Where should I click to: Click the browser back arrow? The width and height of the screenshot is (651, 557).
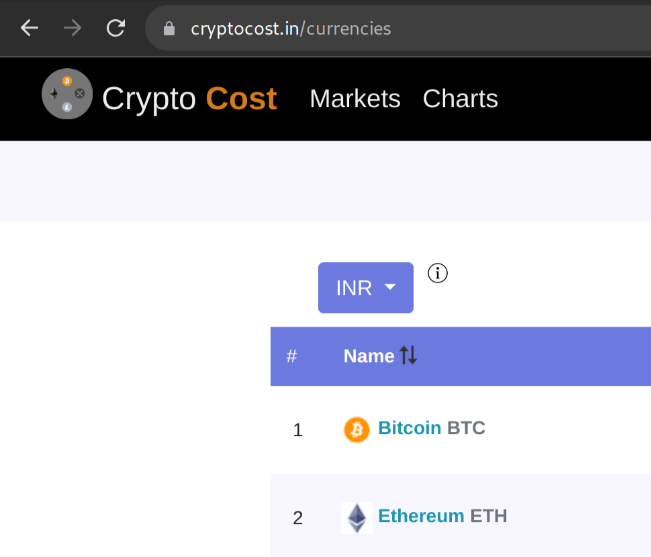click(x=29, y=29)
